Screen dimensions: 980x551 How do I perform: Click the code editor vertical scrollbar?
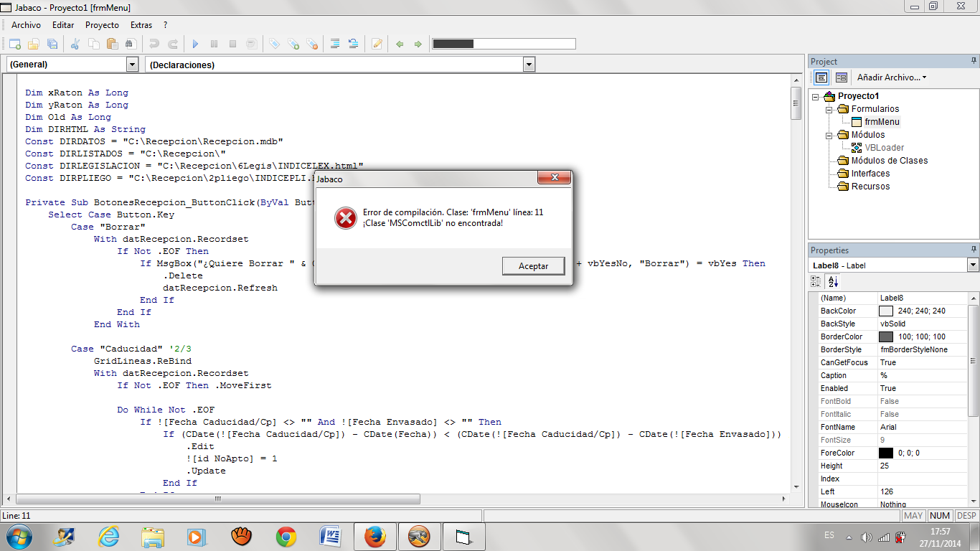(x=795, y=283)
